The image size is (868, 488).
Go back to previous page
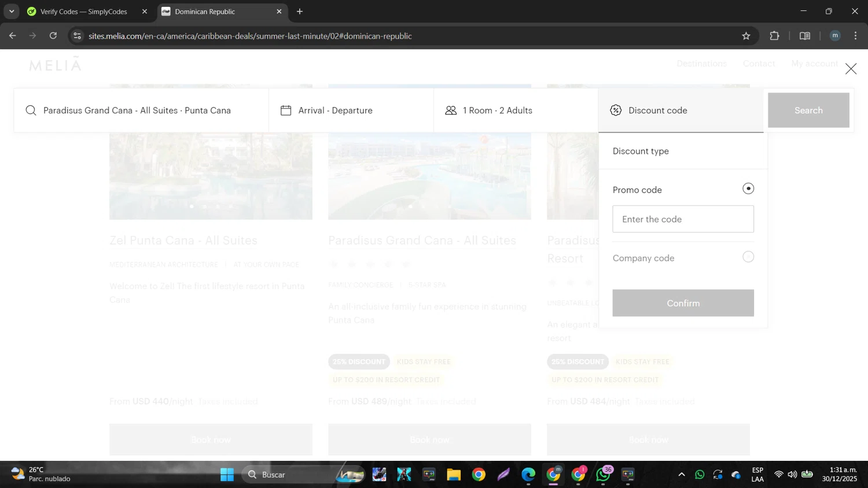point(13,36)
